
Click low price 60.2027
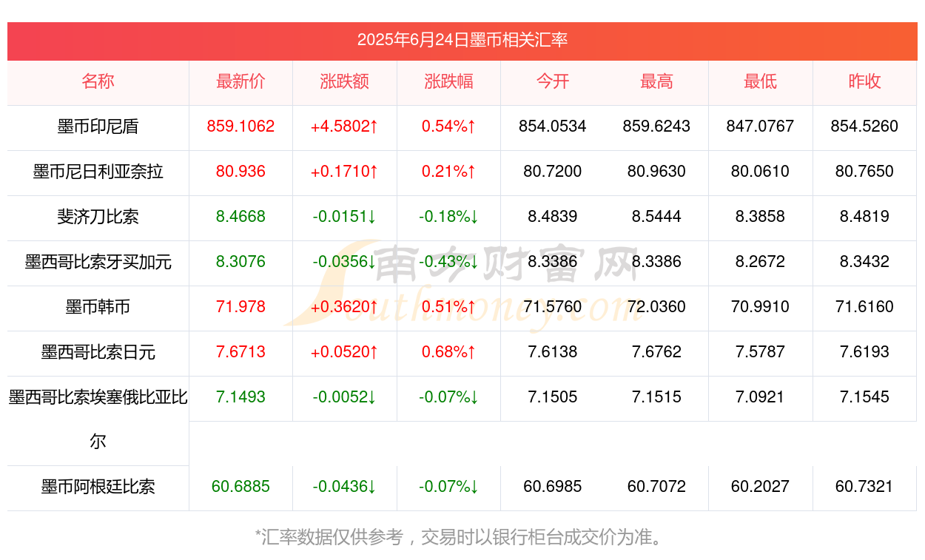760,487
